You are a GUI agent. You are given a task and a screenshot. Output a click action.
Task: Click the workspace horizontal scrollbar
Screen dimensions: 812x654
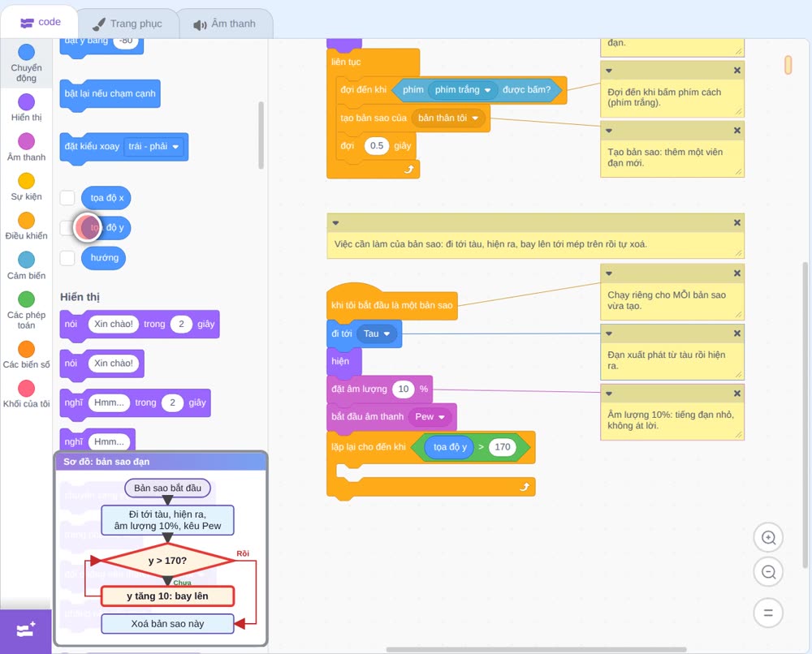point(537,649)
